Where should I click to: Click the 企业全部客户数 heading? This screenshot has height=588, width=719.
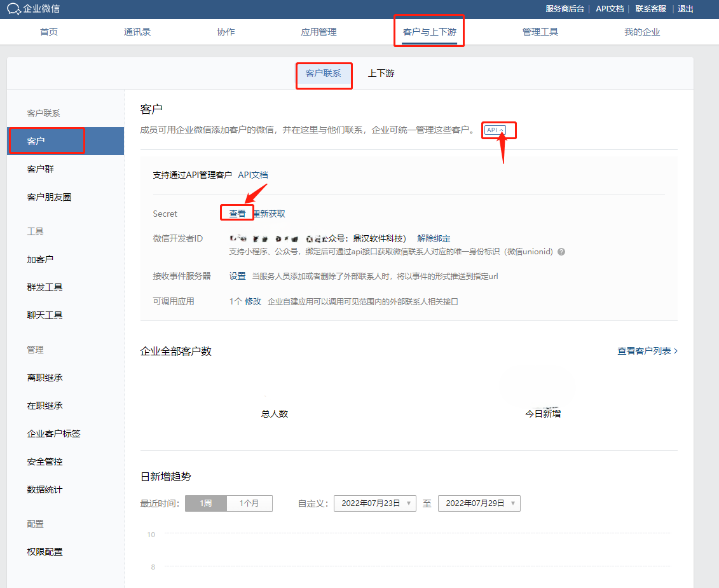click(x=175, y=352)
